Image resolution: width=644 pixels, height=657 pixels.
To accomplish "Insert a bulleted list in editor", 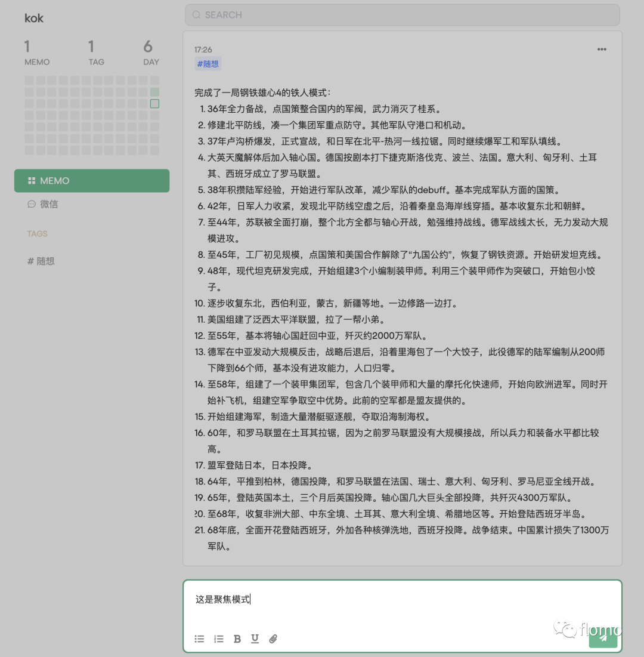I will pyautogui.click(x=199, y=639).
